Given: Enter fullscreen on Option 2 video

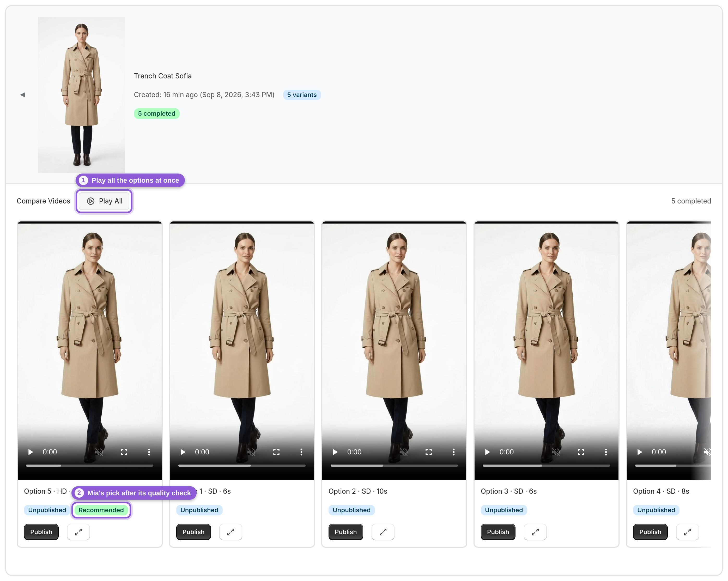Looking at the screenshot, I should click(x=428, y=452).
